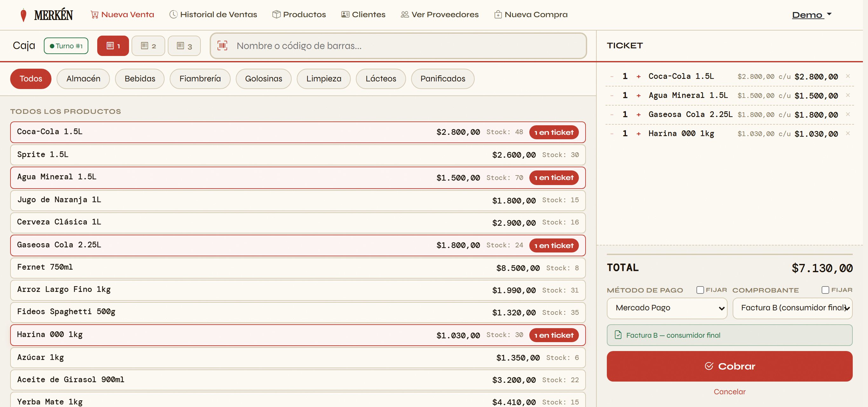Click the Coca-Cola 1.5L product row
This screenshot has height=407, width=868.
[x=298, y=132]
